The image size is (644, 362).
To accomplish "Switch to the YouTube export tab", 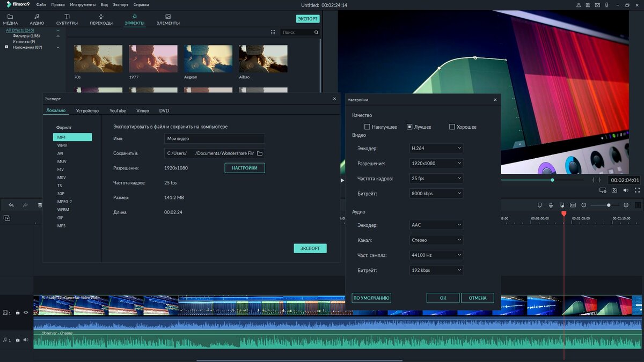I will [x=118, y=110].
